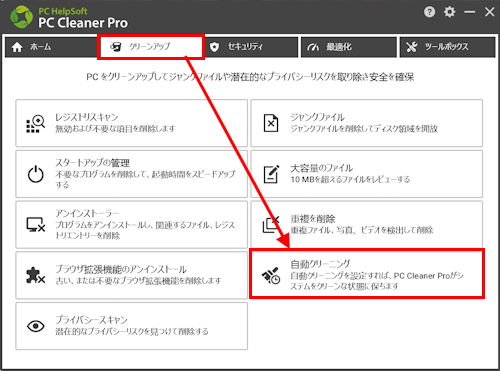Click the registry scan magnifier icon

point(36,124)
